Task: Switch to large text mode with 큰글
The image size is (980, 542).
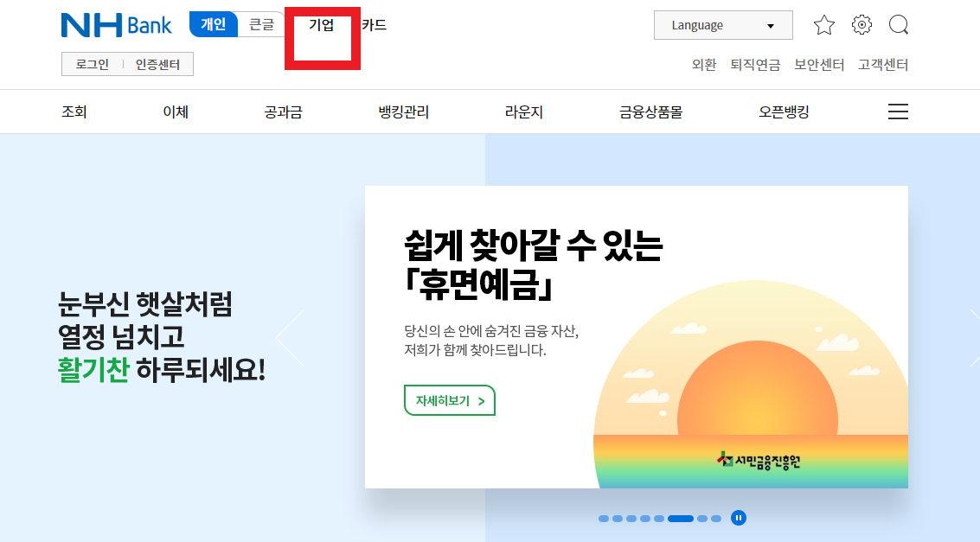Action: point(261,24)
